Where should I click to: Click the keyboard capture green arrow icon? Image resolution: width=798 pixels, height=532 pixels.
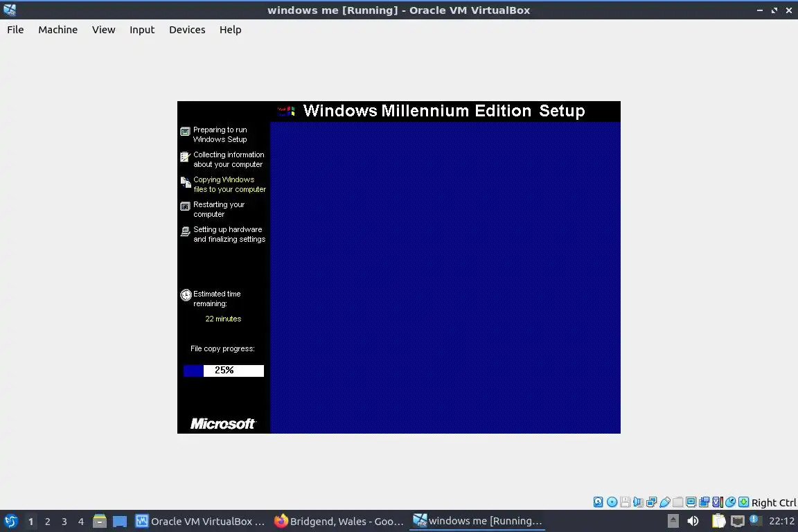(743, 502)
